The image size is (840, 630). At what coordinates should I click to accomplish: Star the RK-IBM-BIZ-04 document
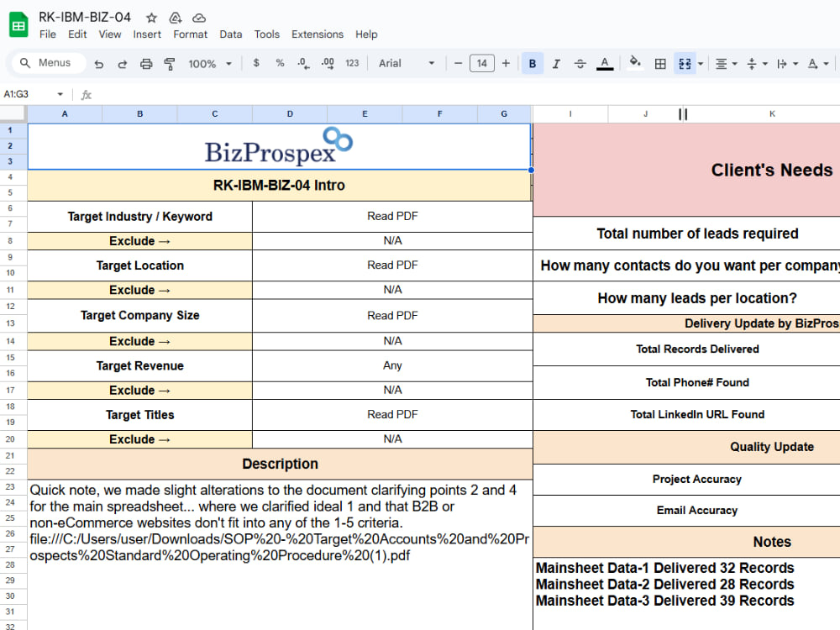[x=151, y=18]
